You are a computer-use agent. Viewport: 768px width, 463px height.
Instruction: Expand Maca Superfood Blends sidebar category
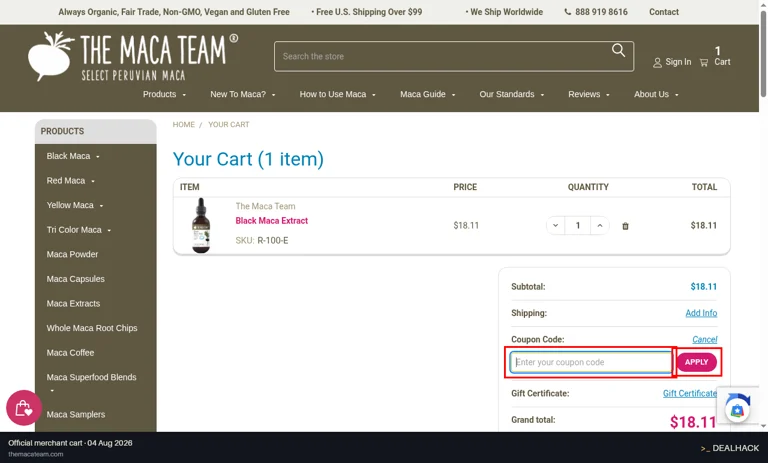pyautogui.click(x=52, y=390)
